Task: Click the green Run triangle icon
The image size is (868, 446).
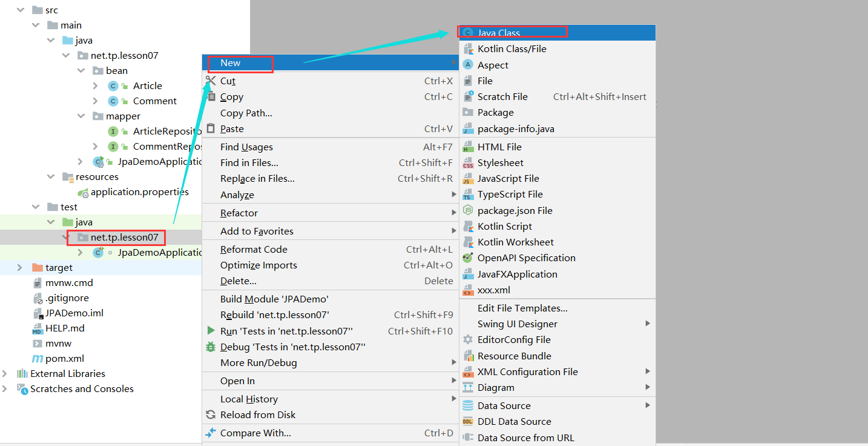Action: click(x=211, y=331)
